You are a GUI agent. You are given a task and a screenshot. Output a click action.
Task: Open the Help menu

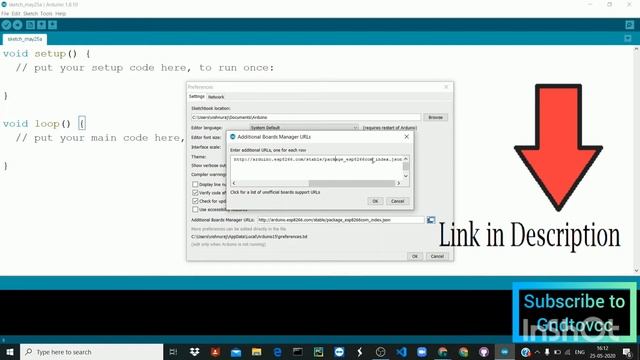pyautogui.click(x=60, y=13)
